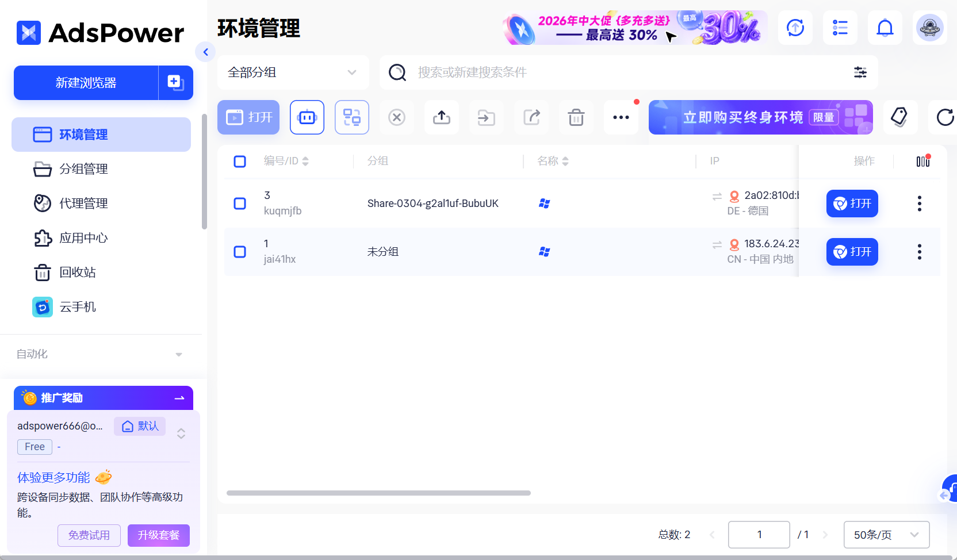Collapse the sidebar with the chevron button
Viewport: 957px width, 560px height.
205,52
